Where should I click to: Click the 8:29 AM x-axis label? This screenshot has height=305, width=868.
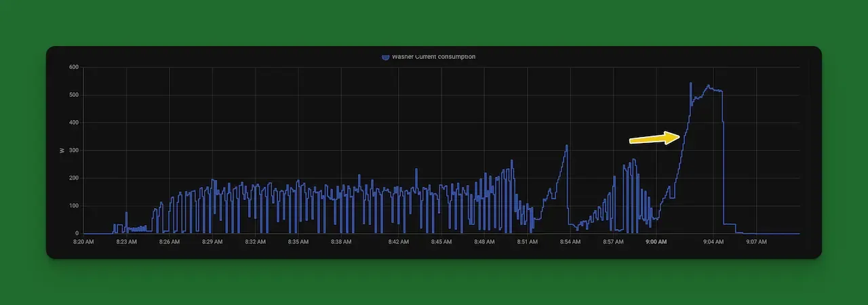212,241
